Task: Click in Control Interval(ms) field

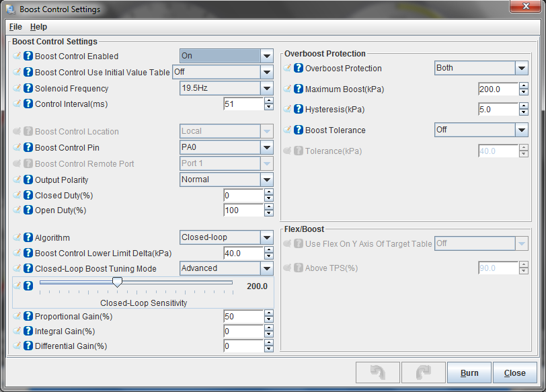Action: 243,104
